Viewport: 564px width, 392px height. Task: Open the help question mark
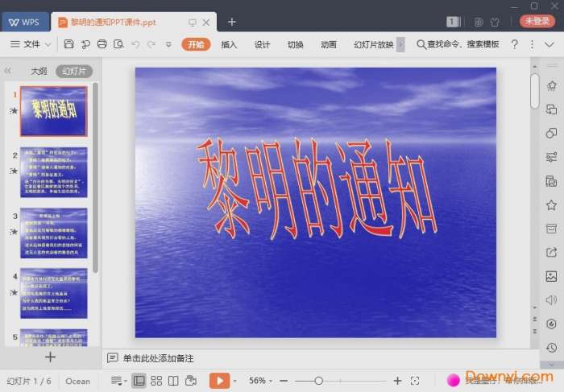click(515, 44)
